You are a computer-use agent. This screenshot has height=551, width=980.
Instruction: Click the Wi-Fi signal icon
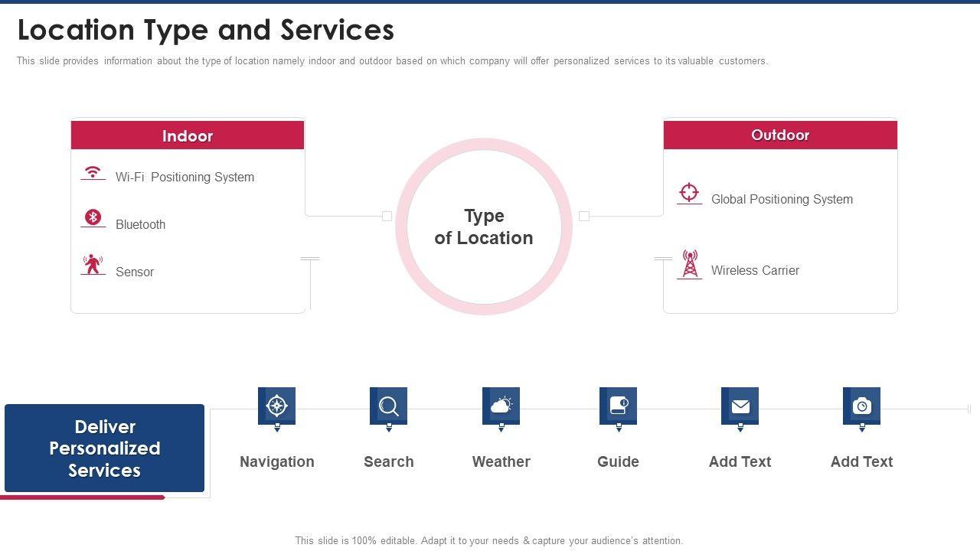pos(93,172)
